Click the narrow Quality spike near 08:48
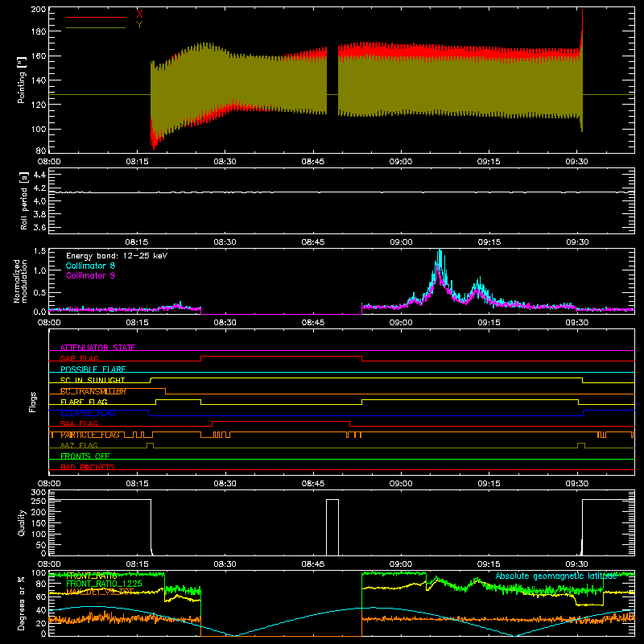The width and height of the screenshot is (644, 644). click(x=332, y=527)
